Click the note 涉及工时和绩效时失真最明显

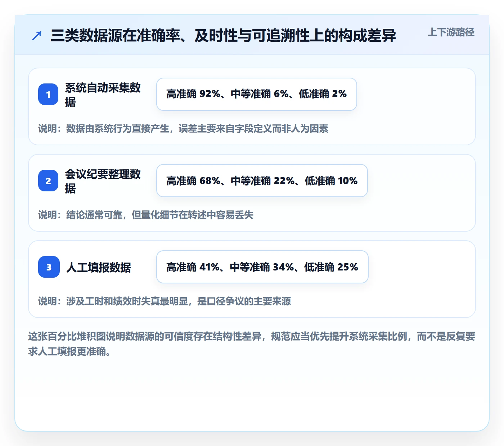click(x=165, y=301)
